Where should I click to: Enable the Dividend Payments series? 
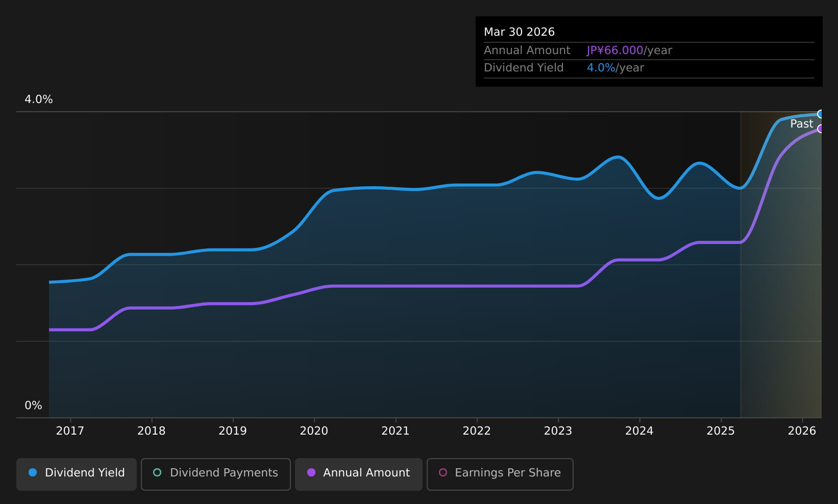(x=216, y=474)
